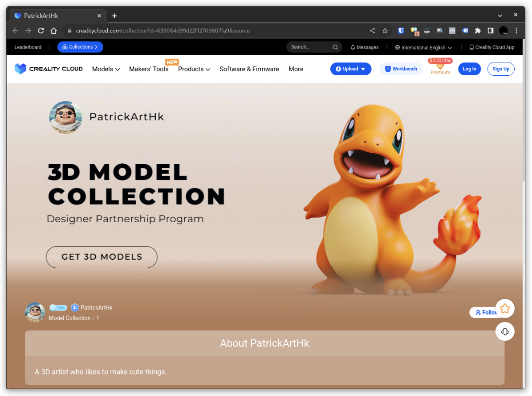532x396 pixels.
Task: Click the search magnifier icon
Action: (x=335, y=47)
